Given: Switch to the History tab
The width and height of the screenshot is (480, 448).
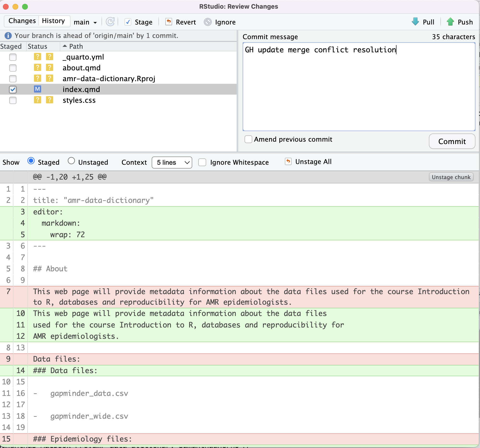Looking at the screenshot, I should 53,21.
